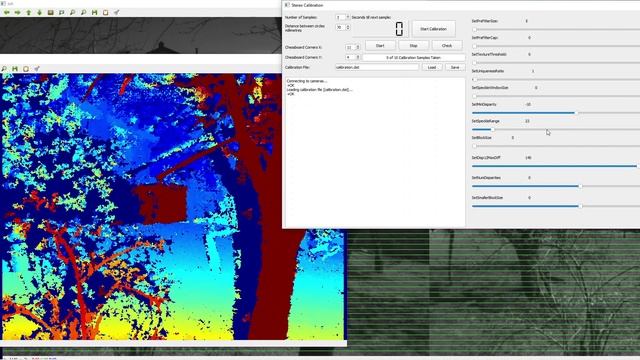640x360 pixels.
Task: Click into the Distance between circles value box
Action: click(x=340, y=27)
